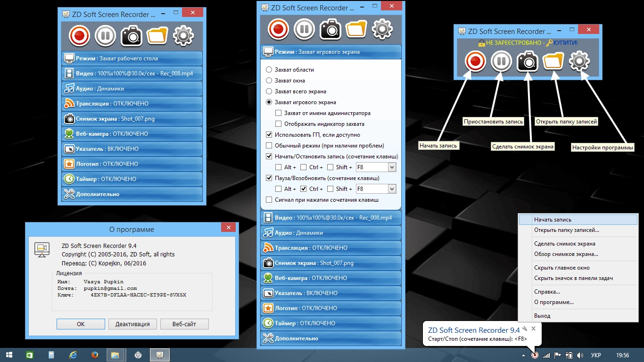Uncheck Начать/Остановить запись hotkey checkbox
Screen dimensions: 644x362
269,156
